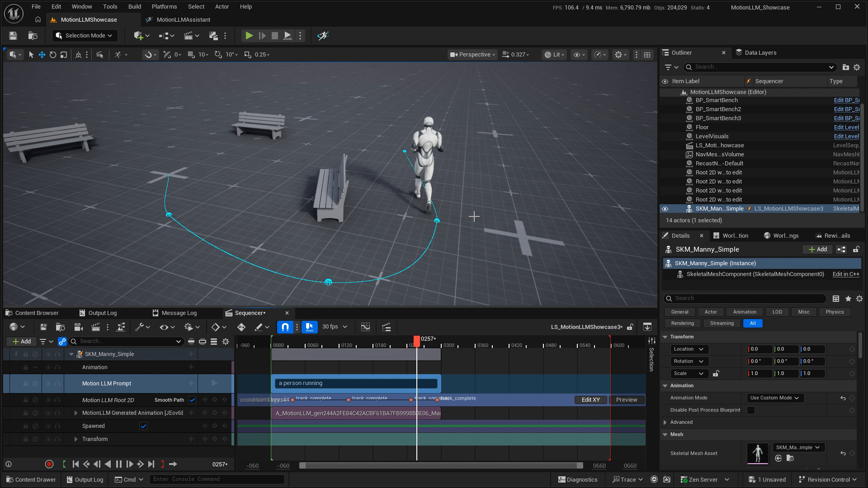Switch to Output Log tab
The height and width of the screenshot is (488, 868).
[98, 313]
